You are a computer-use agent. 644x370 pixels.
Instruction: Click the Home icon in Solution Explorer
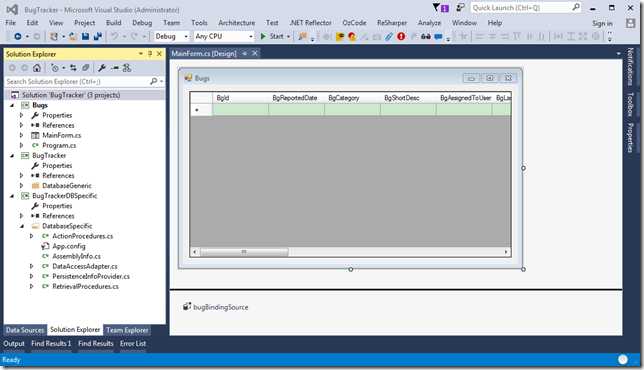37,68
